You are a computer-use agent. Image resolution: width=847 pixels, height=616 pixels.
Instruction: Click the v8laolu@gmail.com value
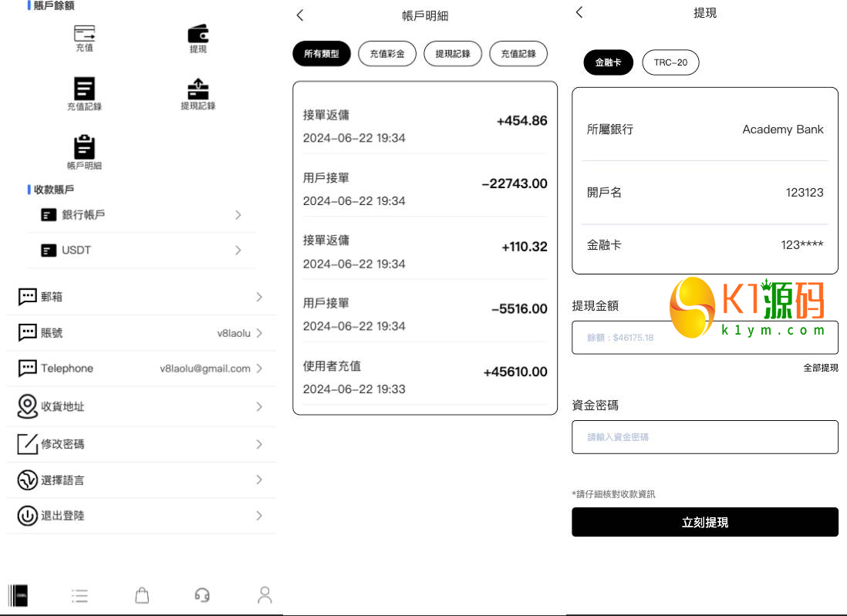click(205, 369)
